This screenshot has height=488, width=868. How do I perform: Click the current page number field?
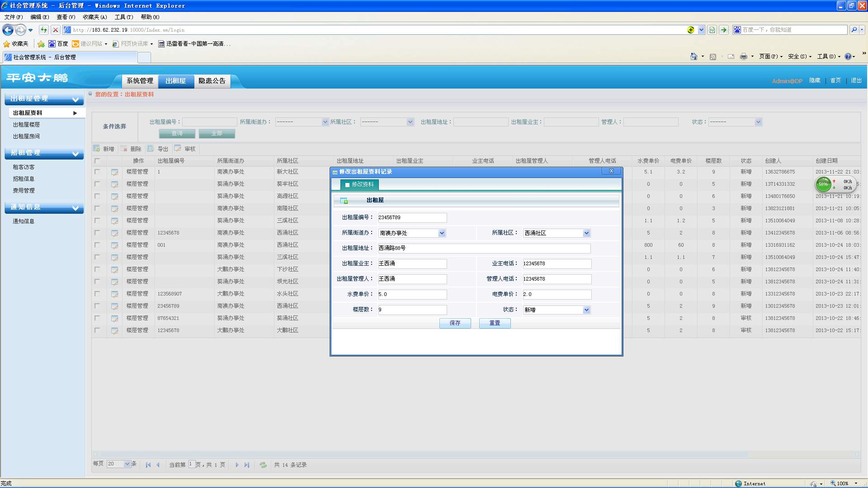click(192, 464)
